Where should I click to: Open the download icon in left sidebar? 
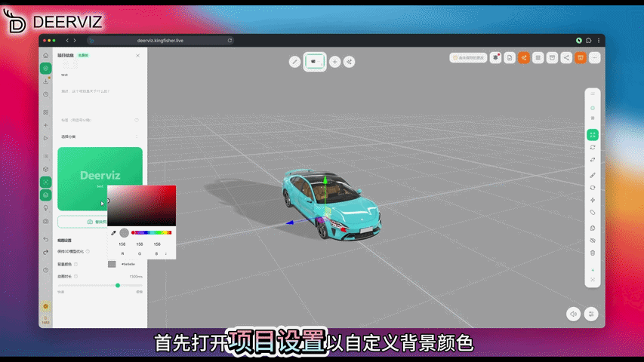45,81
